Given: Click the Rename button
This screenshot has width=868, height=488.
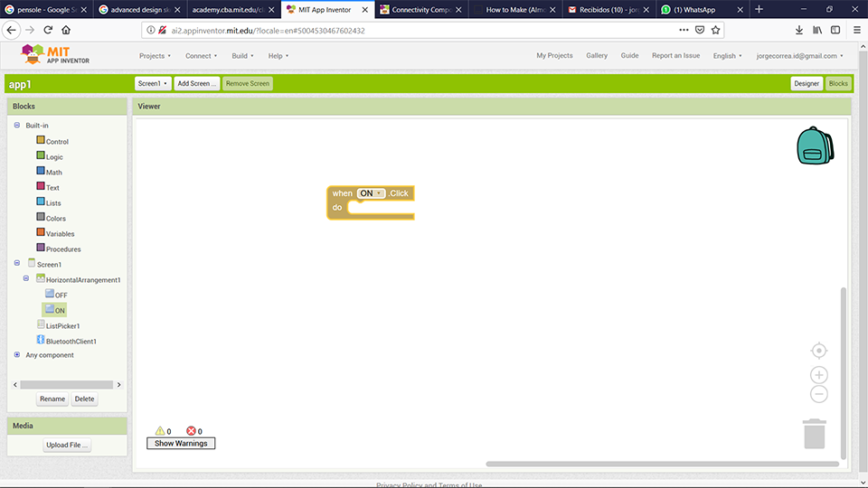Looking at the screenshot, I should point(52,399).
